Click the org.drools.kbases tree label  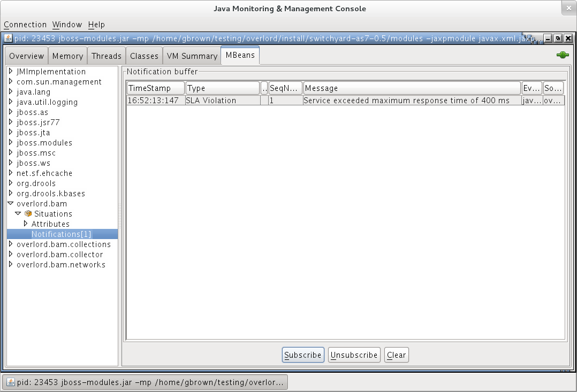51,194
